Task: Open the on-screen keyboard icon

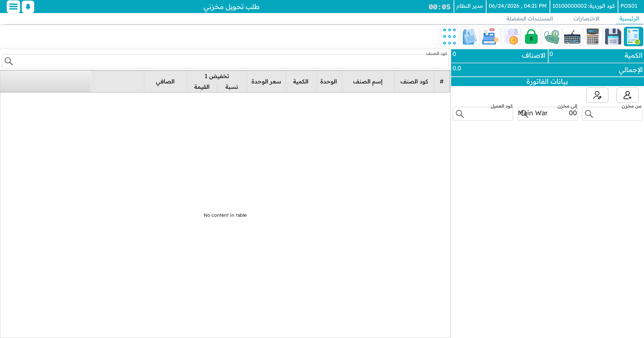Action: coord(572,37)
